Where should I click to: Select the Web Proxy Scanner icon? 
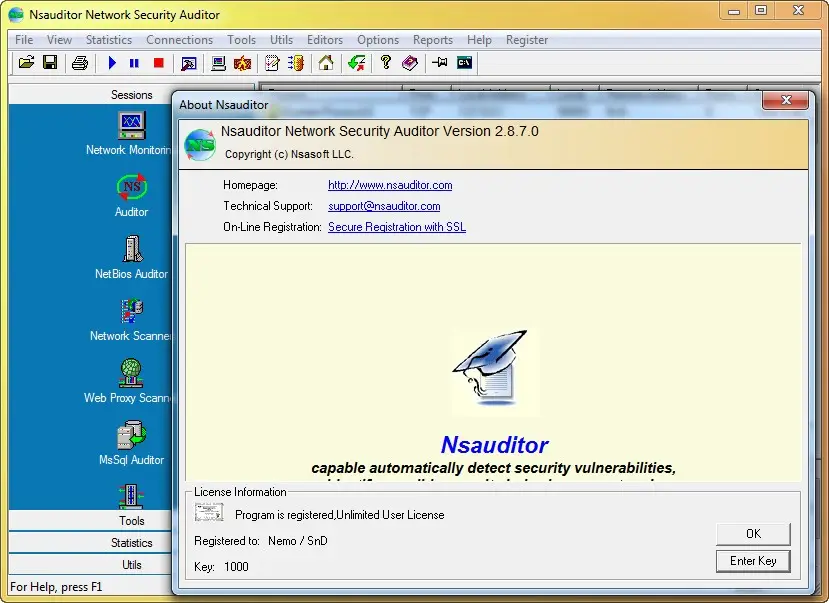click(x=131, y=373)
